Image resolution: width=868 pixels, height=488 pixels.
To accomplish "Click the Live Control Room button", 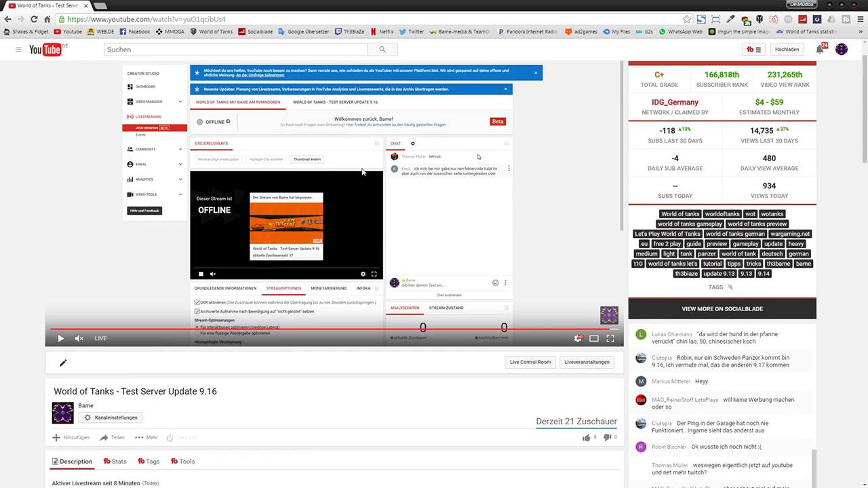I will tap(530, 362).
